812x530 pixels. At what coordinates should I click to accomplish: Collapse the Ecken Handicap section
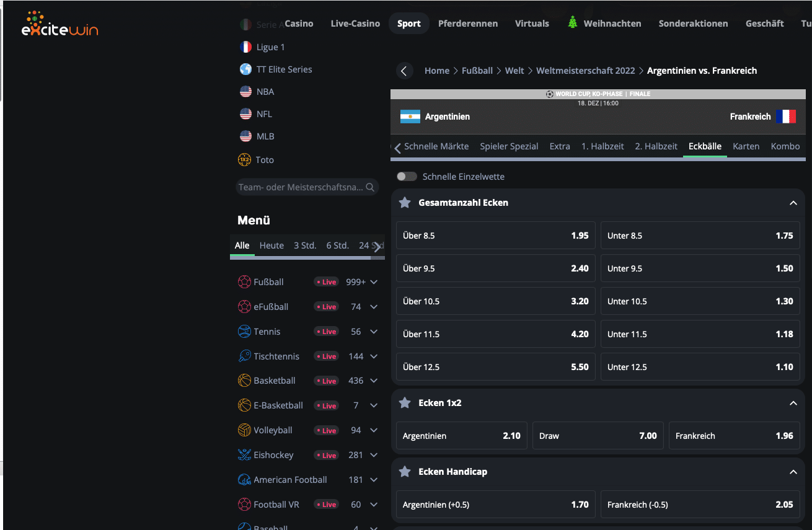[793, 472]
